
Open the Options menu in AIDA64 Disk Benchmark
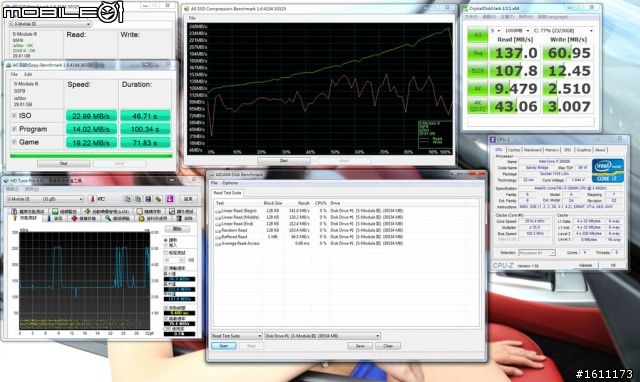(230, 183)
